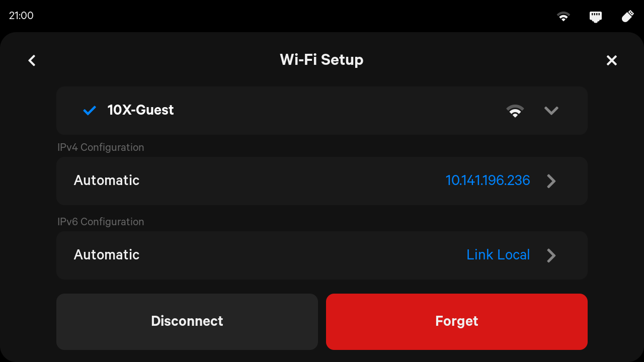Click the 21:00 clock in status bar
The image size is (644, 362).
pos(21,16)
